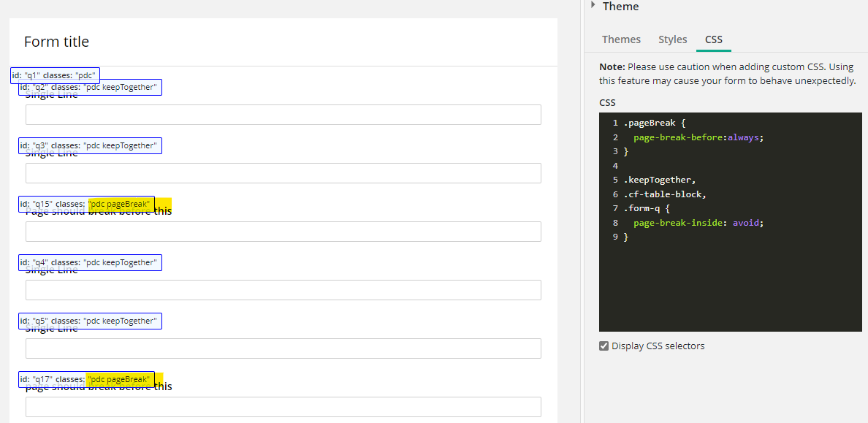Click the input field under q3
The width and height of the screenshot is (868, 423).
point(283,172)
